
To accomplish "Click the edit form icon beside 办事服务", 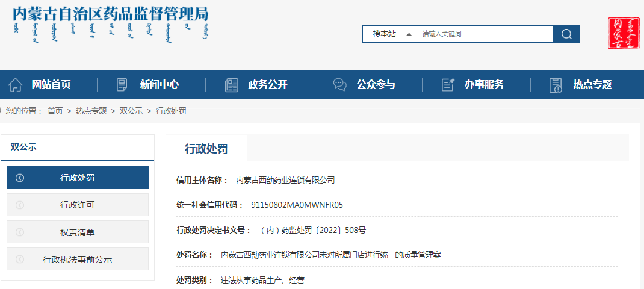I will tap(448, 85).
